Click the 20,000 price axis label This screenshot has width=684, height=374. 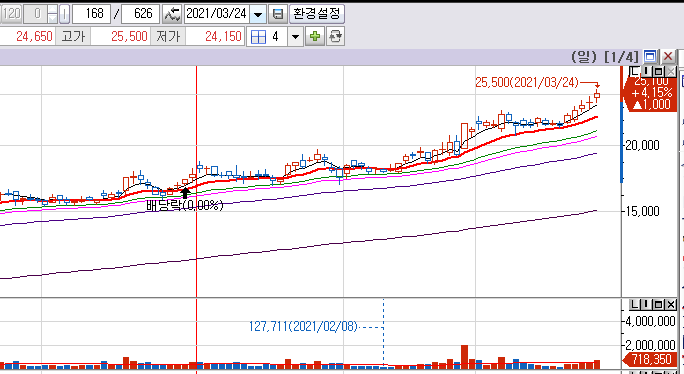click(642, 145)
